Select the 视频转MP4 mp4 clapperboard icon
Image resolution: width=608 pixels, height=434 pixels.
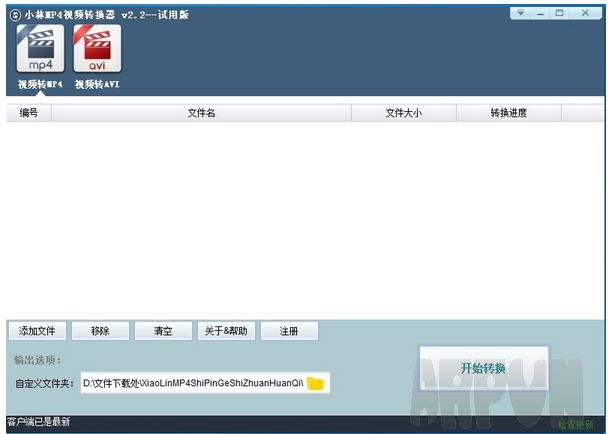click(40, 48)
